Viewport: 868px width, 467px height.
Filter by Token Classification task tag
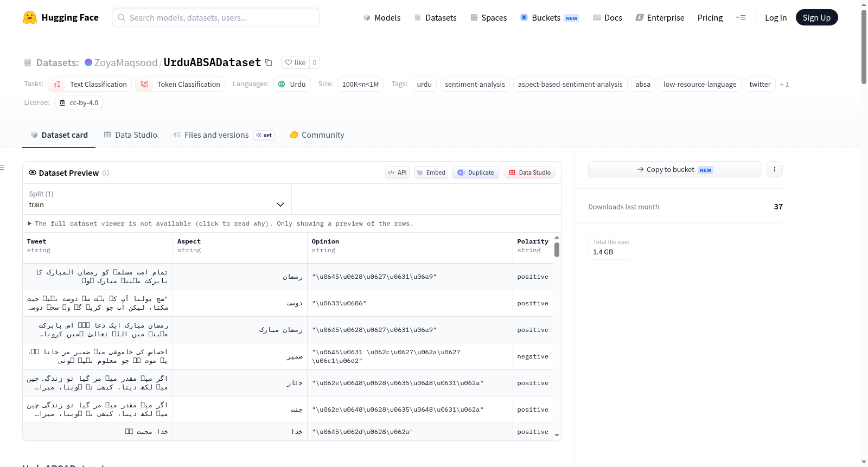(x=180, y=84)
